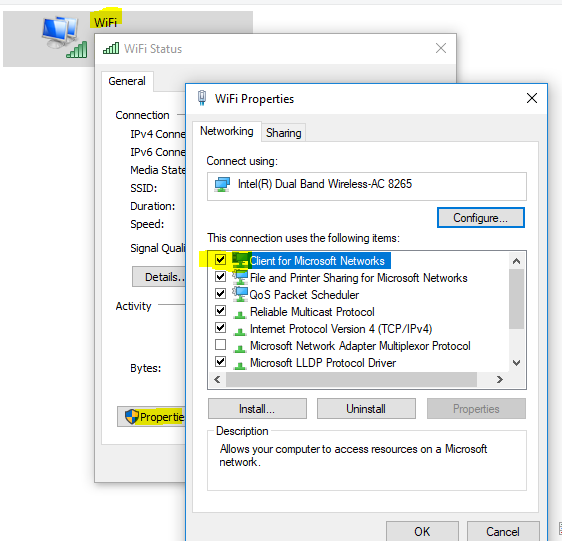Switch to the Networking tab
The width and height of the screenshot is (562, 541).
pyautogui.click(x=227, y=131)
